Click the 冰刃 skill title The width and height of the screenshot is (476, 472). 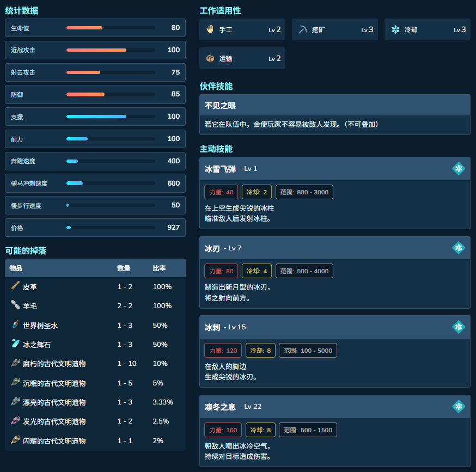pyautogui.click(x=212, y=248)
